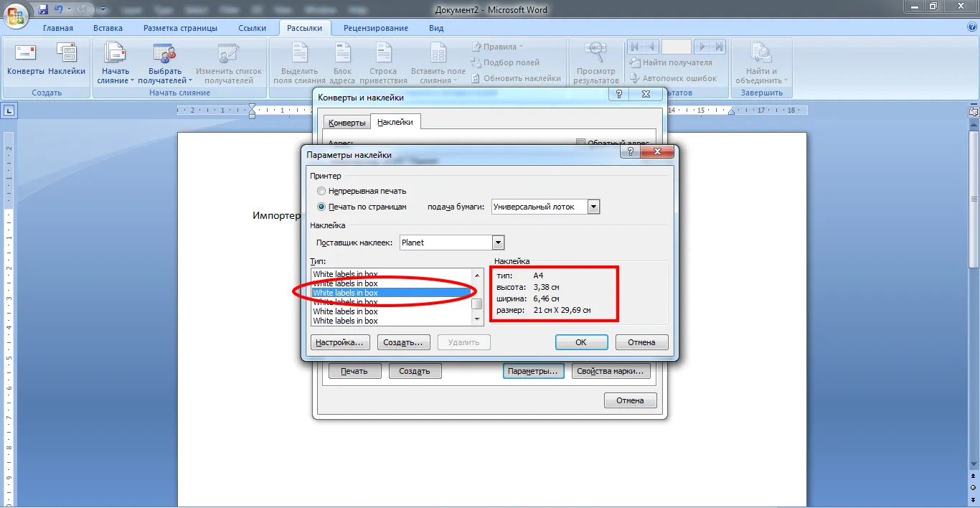Click Подбор полей (Match Fields)
The image size is (980, 508).
[x=505, y=62]
